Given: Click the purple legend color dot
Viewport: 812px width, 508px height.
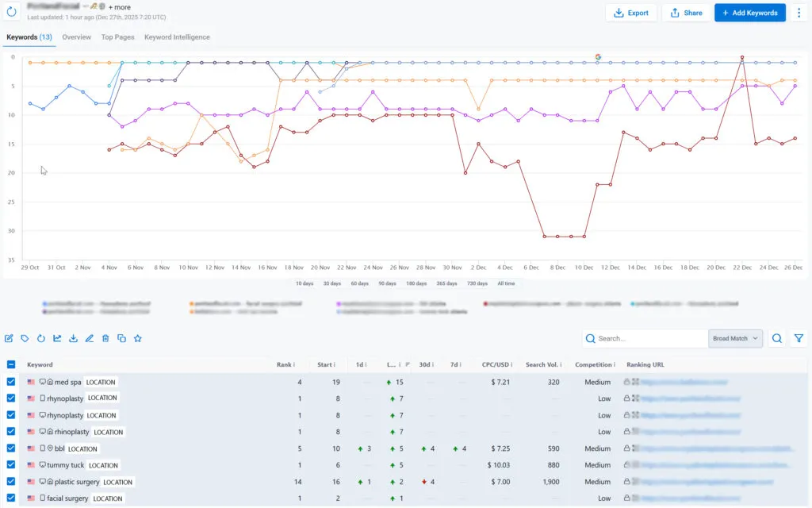Looking at the screenshot, I should (339, 304).
